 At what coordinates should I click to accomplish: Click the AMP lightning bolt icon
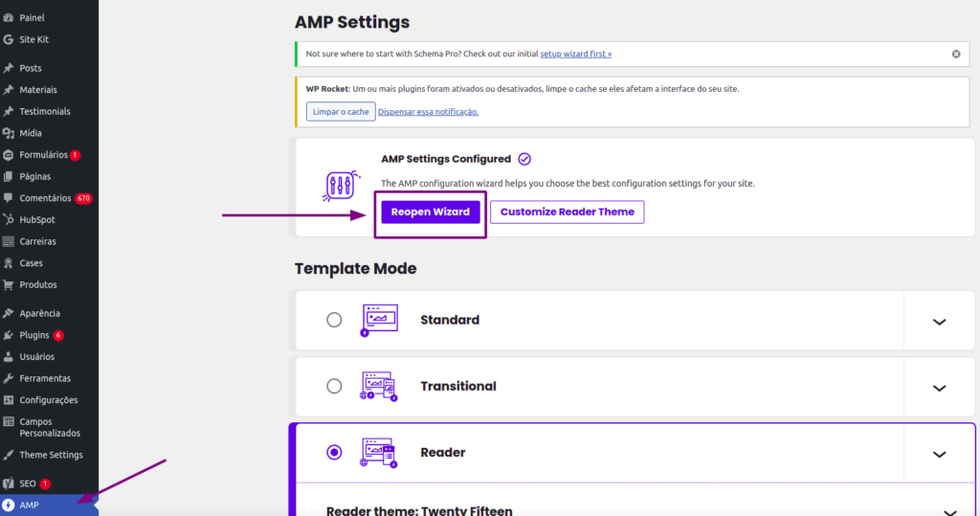(8, 505)
